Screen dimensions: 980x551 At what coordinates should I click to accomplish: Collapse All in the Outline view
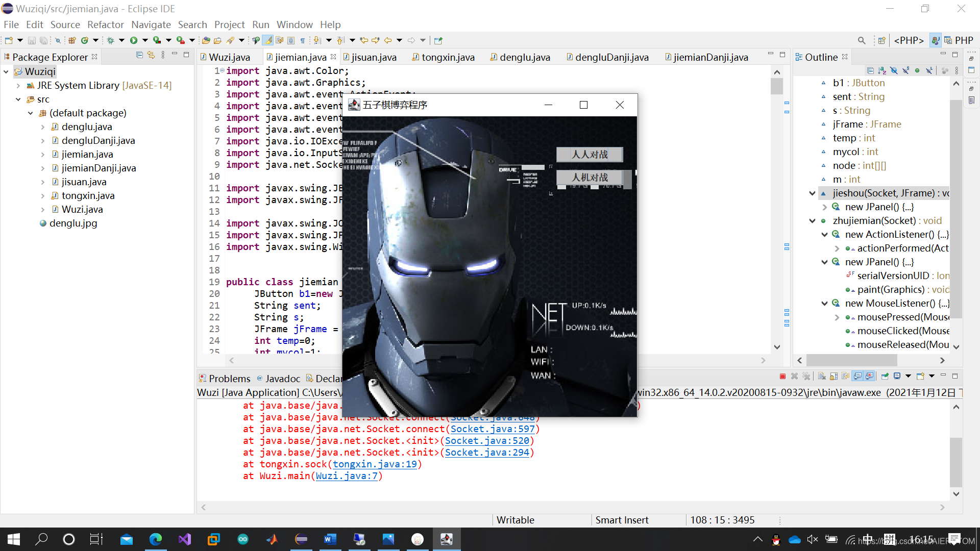[870, 70]
